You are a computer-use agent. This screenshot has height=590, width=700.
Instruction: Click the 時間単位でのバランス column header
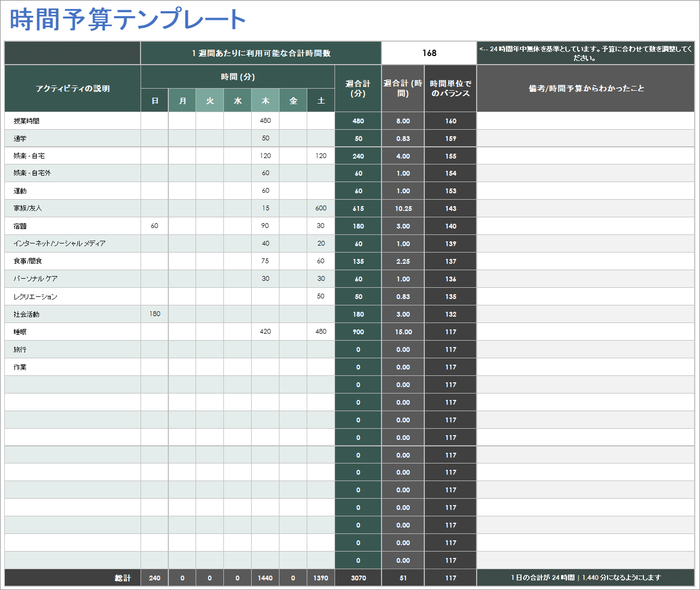[x=450, y=89]
